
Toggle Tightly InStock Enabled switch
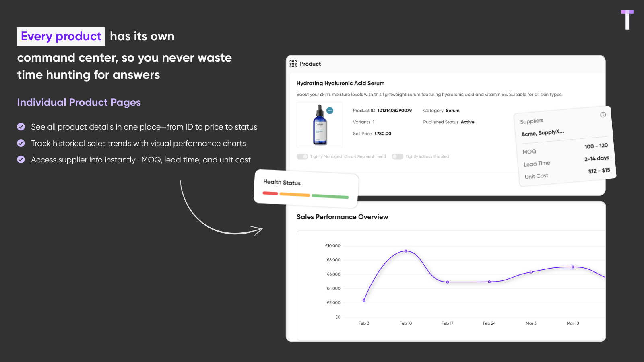[x=397, y=156]
